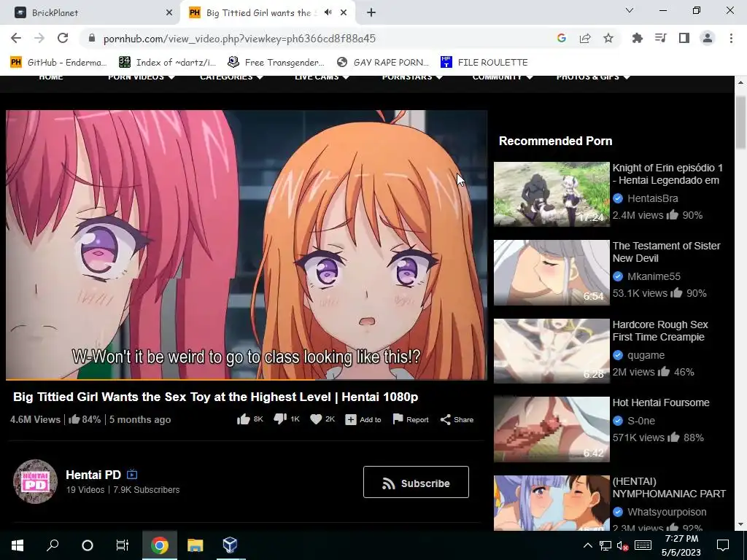The width and height of the screenshot is (747, 560).
Task: Click the heart favorite icon with 2K
Action: click(316, 419)
